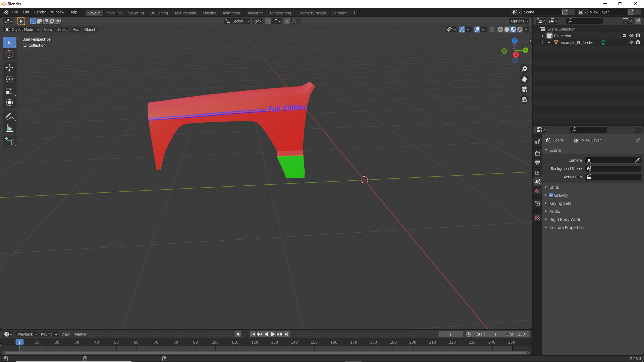This screenshot has width=644, height=362.
Task: Open the Global orientation dropdown
Action: [x=237, y=21]
